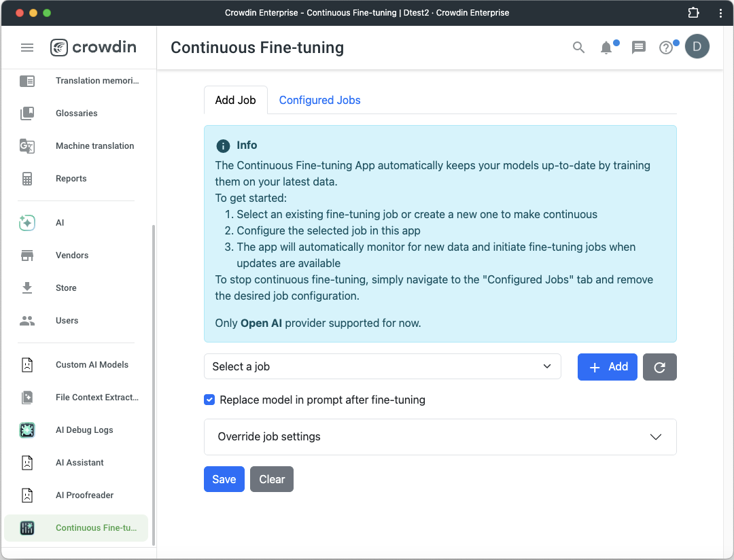Screen dimensions: 734x560
Task: Uncheck Replace model in prompt after fine-tuning
Action: click(x=209, y=400)
